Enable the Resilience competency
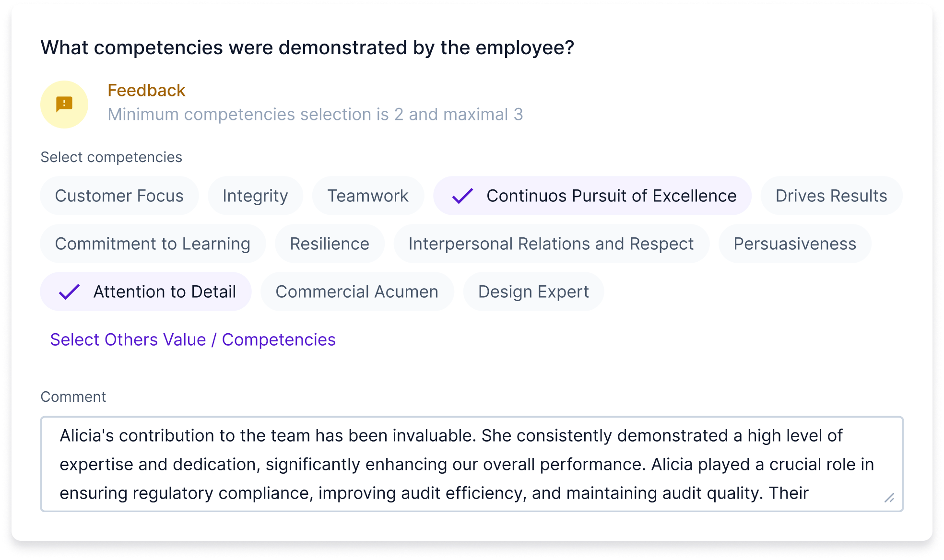The width and height of the screenshot is (944, 560). 329,244
